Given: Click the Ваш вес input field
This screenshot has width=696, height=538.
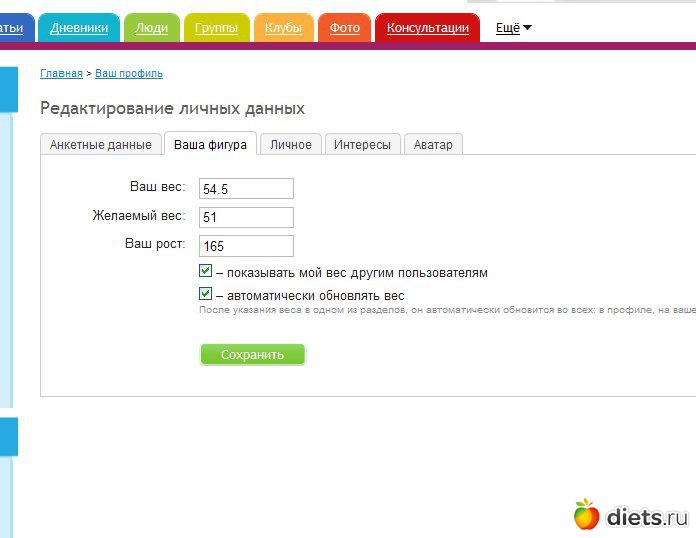Looking at the screenshot, I should [246, 189].
